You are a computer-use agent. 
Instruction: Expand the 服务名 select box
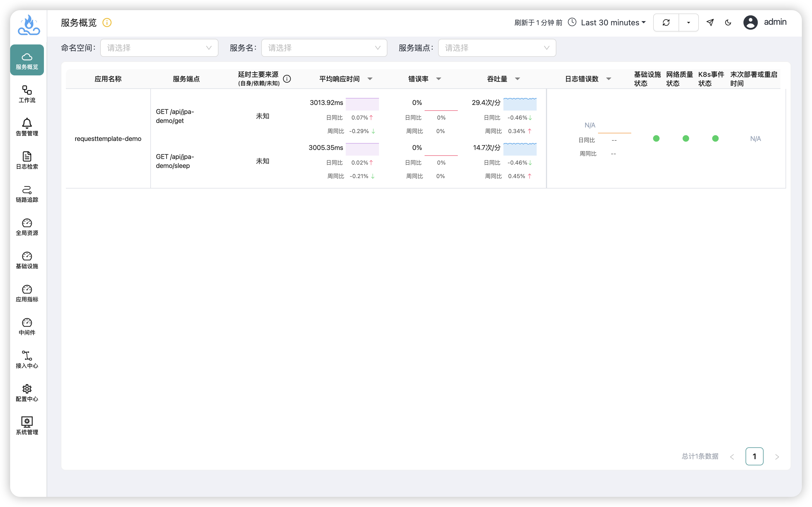[x=324, y=48]
